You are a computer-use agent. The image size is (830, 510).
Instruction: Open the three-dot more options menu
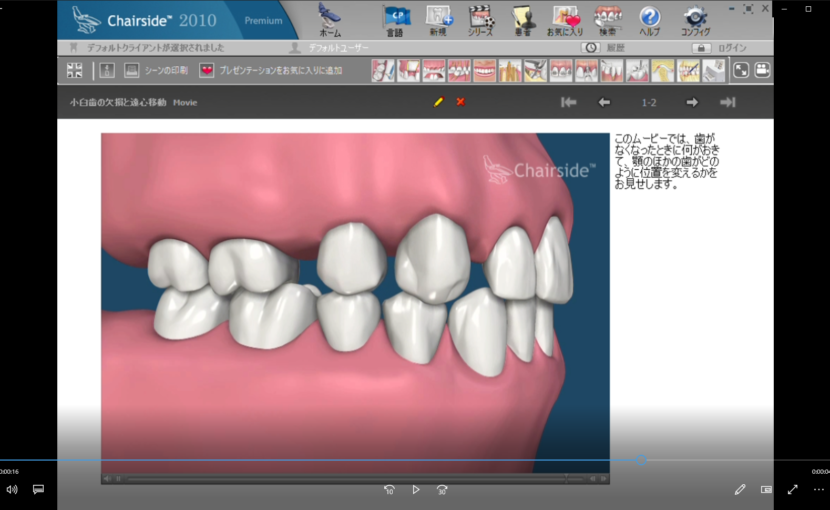(819, 489)
